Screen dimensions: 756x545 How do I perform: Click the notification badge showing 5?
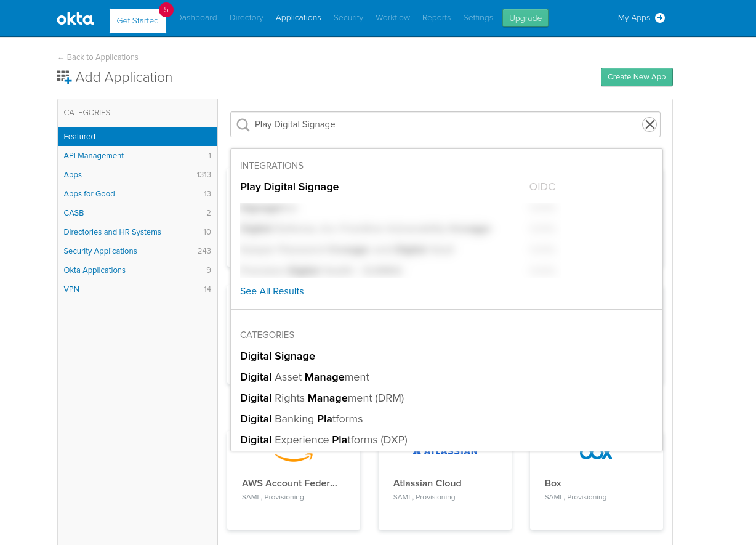166,10
